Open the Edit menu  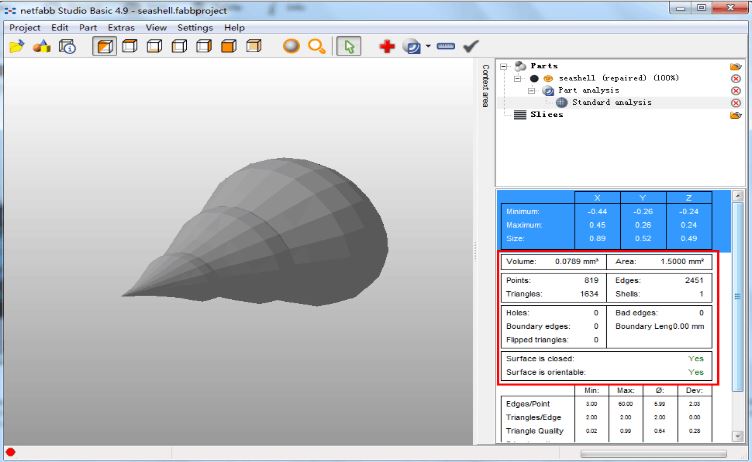(x=60, y=27)
